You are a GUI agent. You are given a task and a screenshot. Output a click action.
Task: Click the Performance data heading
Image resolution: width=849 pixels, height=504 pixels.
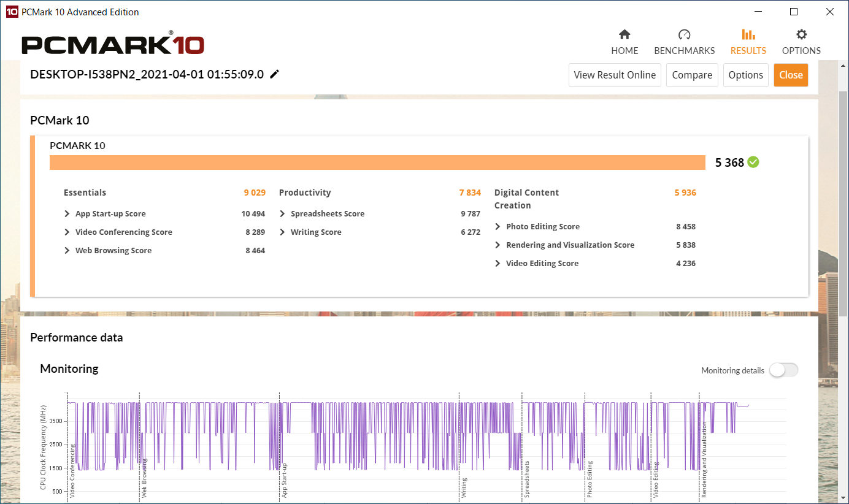(76, 337)
